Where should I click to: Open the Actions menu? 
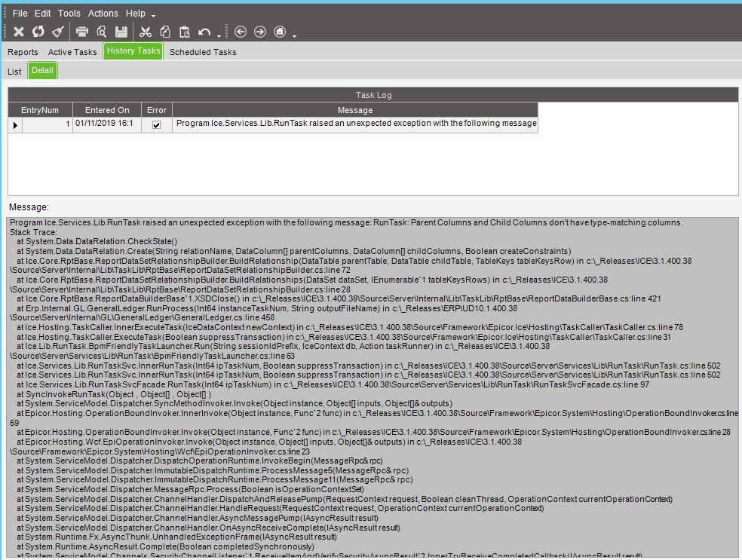[x=103, y=14]
